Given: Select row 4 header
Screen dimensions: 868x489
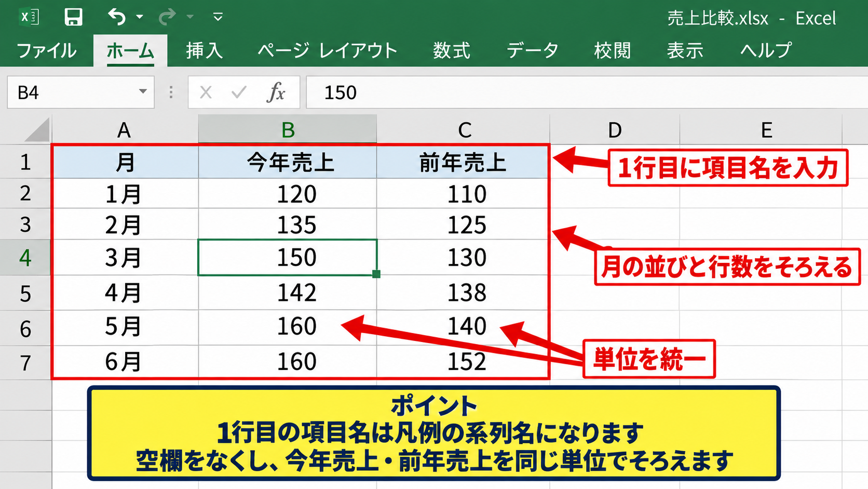Looking at the screenshot, I should (25, 257).
